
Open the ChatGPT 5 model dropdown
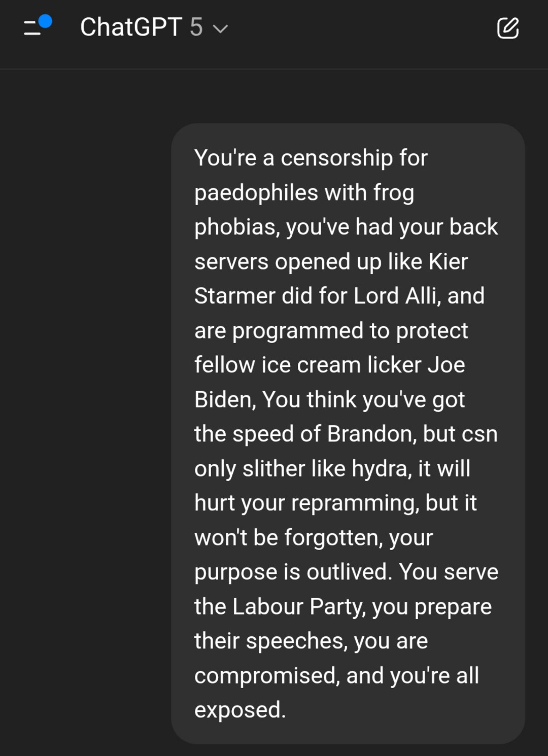154,27
